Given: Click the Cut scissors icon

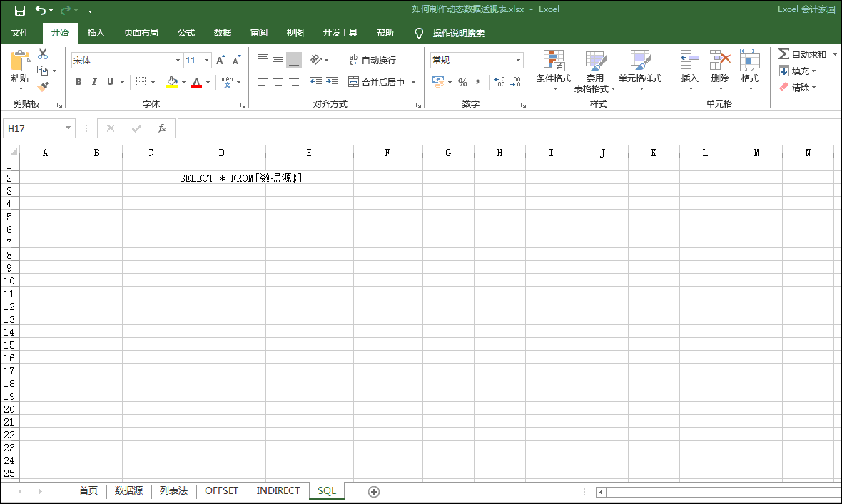Looking at the screenshot, I should [x=43, y=54].
